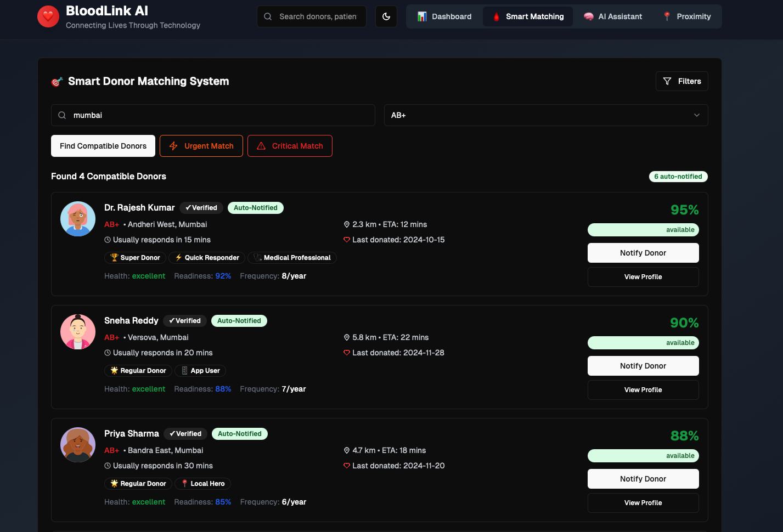
Task: View Priya Sharma's profile
Action: point(643,503)
